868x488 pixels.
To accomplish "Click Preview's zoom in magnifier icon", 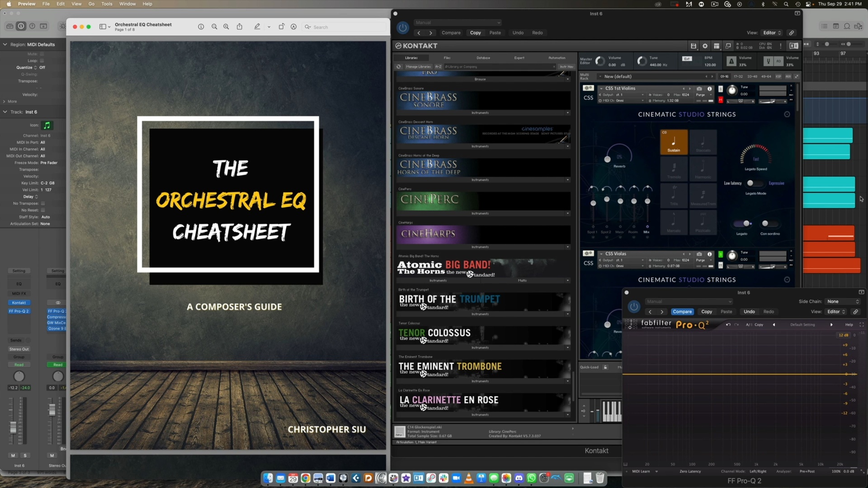I will click(x=226, y=27).
